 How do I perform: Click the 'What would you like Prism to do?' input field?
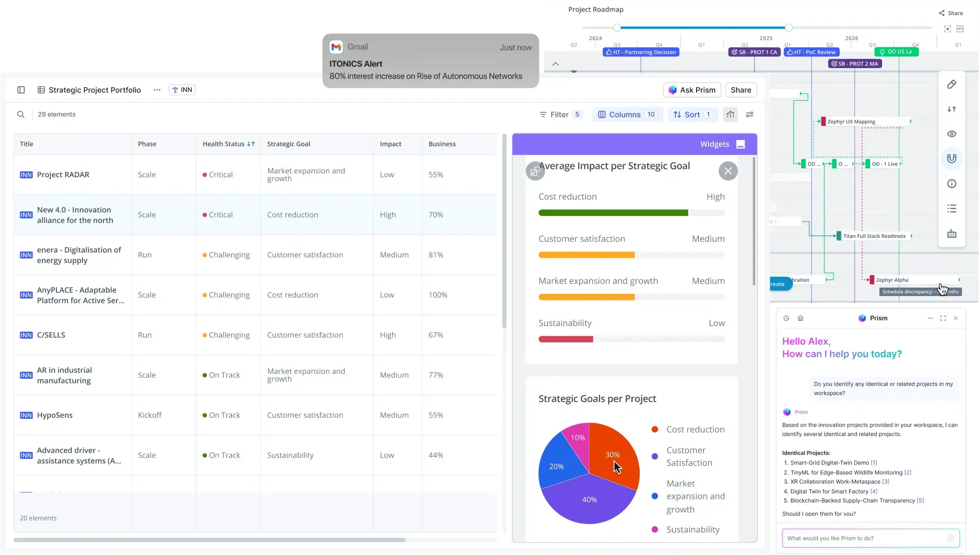point(870,538)
